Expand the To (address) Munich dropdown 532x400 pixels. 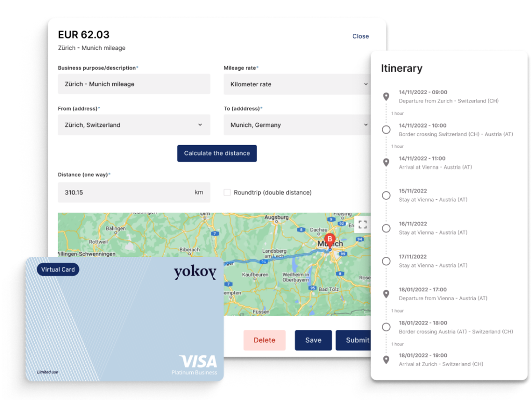pos(297,125)
